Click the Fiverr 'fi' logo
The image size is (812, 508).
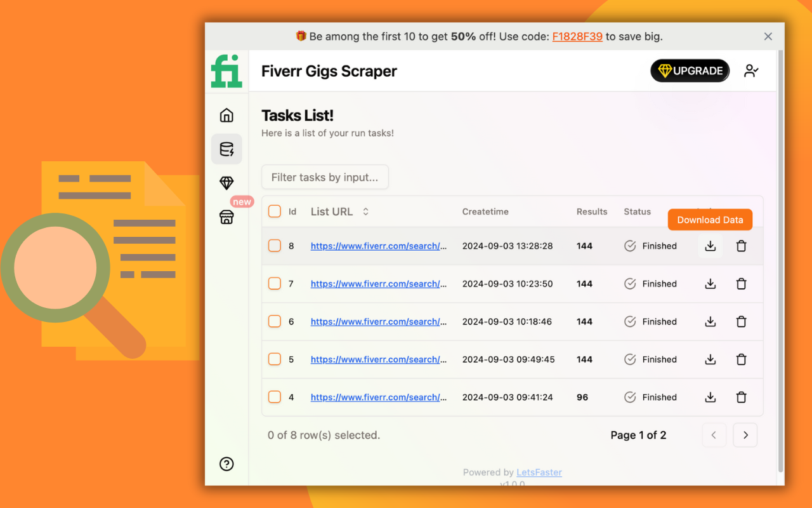pyautogui.click(x=226, y=70)
